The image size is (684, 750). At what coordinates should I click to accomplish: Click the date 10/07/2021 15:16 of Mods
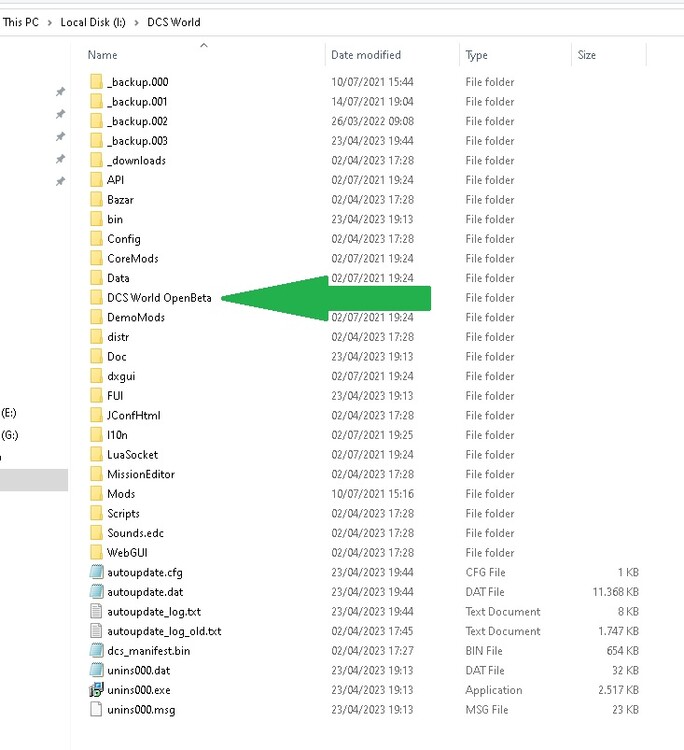coord(373,494)
